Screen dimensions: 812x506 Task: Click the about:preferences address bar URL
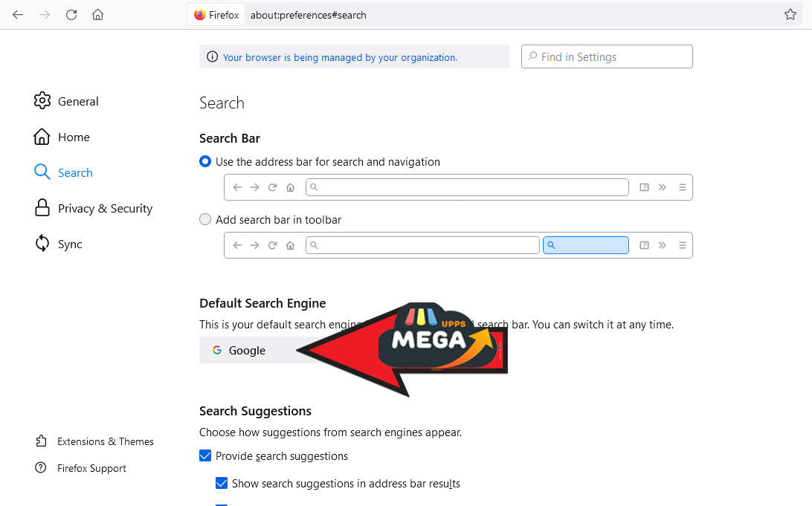coord(308,15)
